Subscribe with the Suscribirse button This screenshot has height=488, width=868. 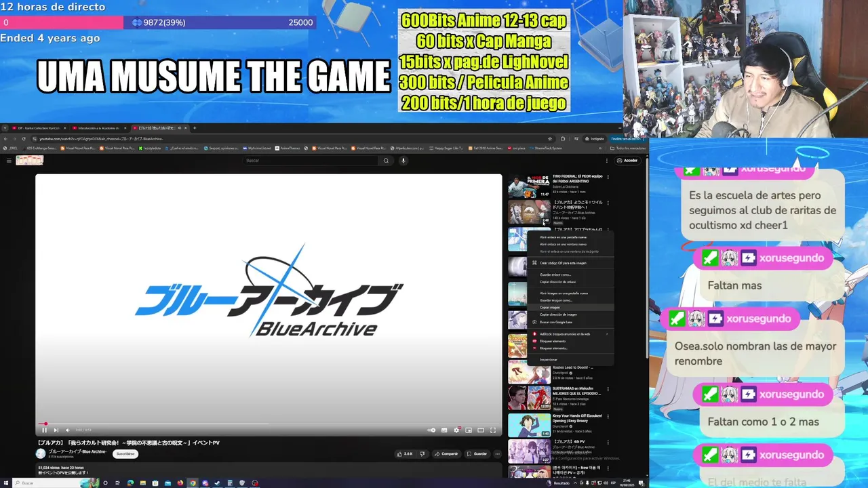[x=125, y=453]
